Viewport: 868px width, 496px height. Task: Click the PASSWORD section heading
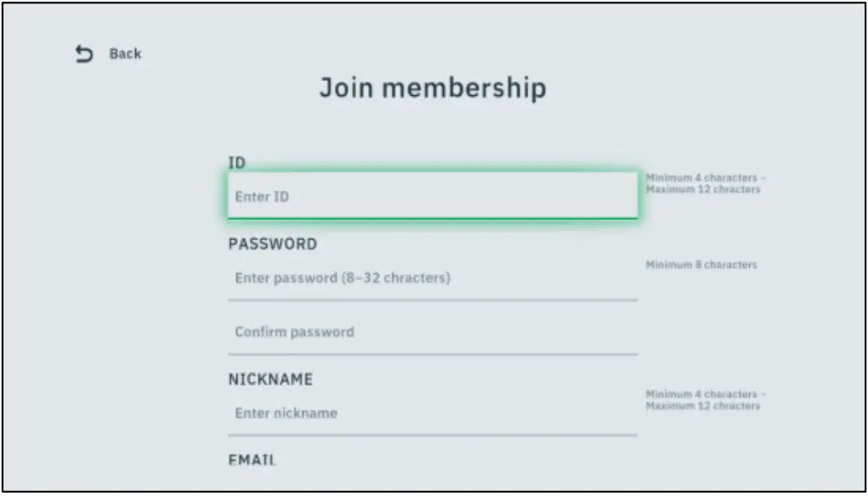[x=272, y=244]
